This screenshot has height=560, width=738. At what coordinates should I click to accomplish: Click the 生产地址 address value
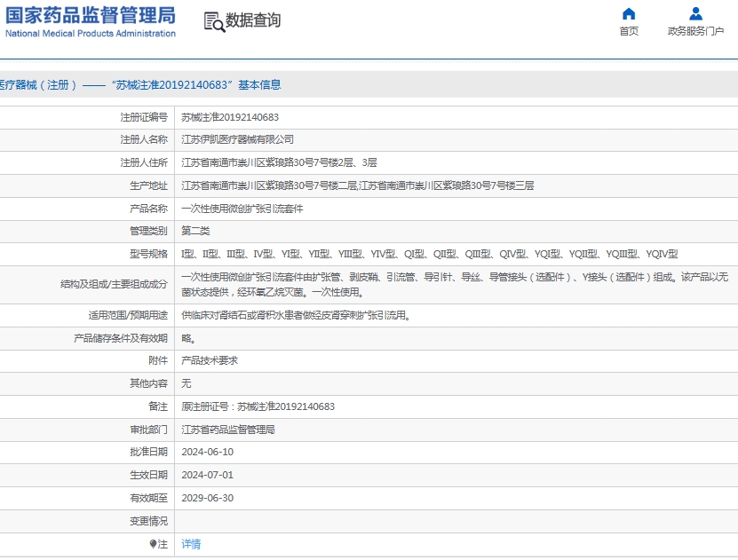point(358,185)
